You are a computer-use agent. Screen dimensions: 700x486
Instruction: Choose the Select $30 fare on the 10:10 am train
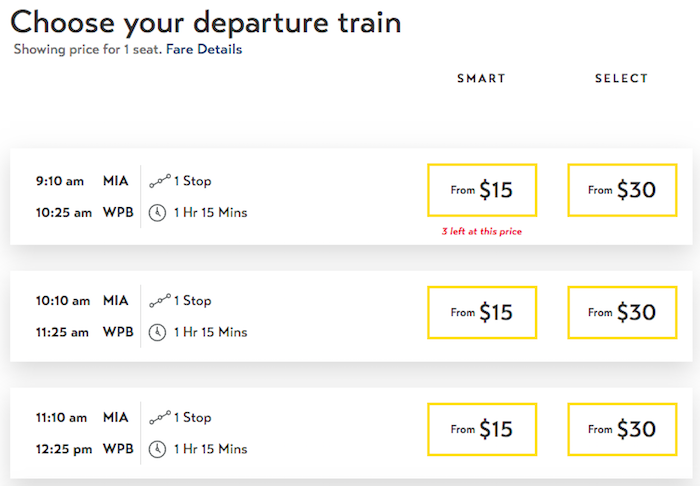[x=622, y=312]
